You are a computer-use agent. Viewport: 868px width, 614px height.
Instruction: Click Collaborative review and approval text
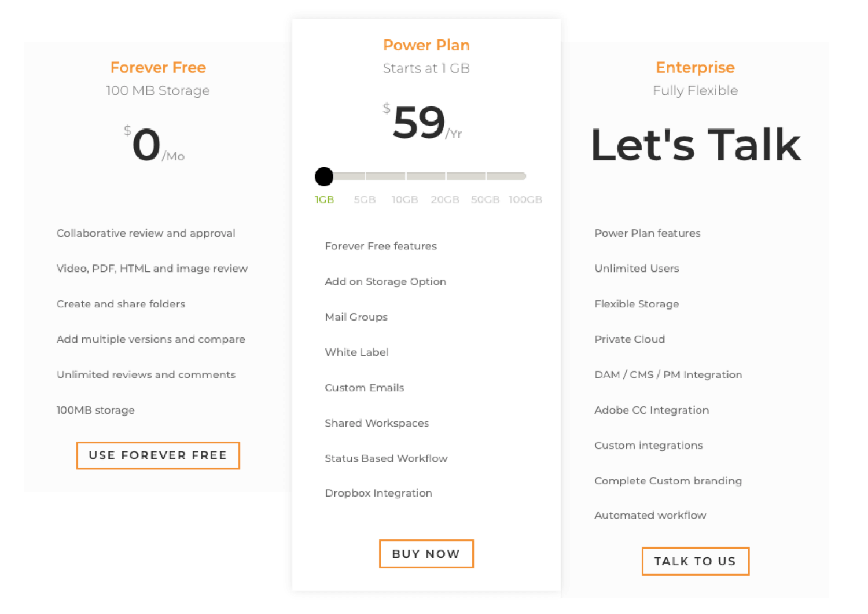click(x=146, y=233)
